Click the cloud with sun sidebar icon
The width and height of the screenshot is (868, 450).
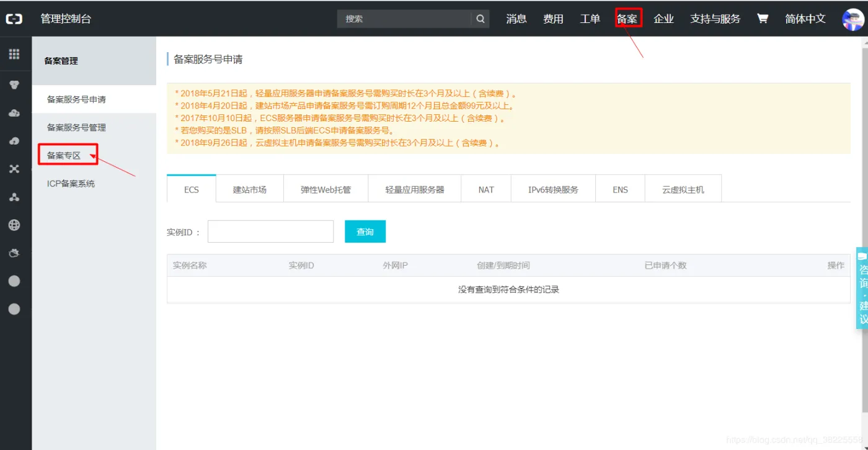tap(14, 253)
